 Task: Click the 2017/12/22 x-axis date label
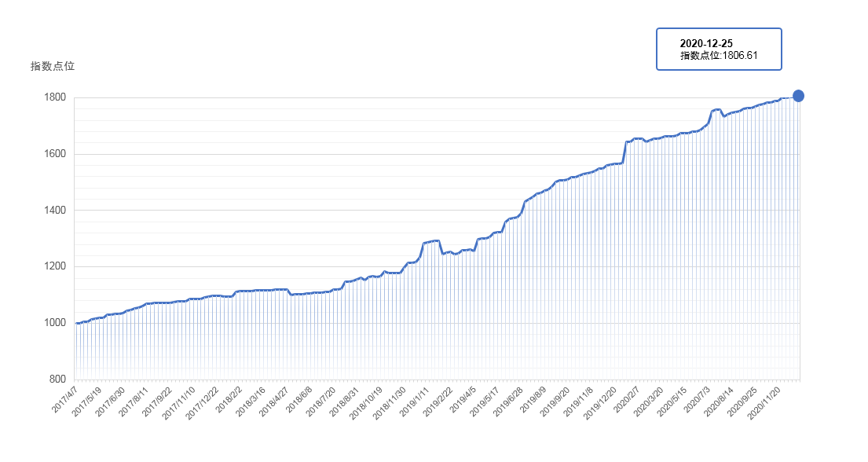202,403
